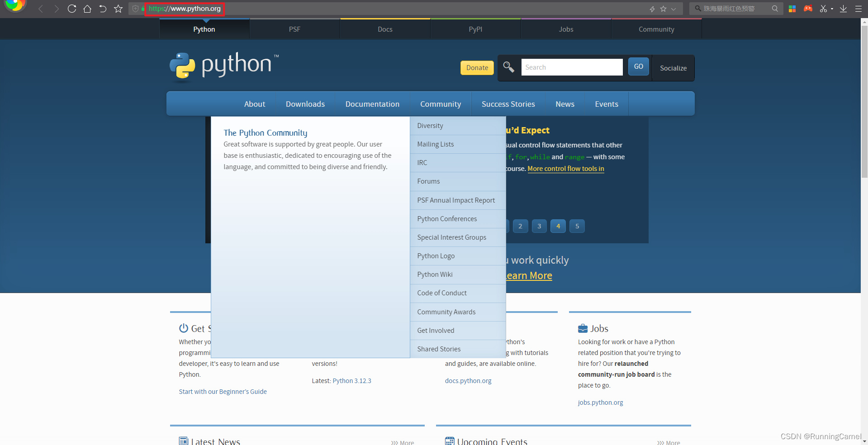
Task: Switch to slide 4 in the carousel
Action: [558, 226]
